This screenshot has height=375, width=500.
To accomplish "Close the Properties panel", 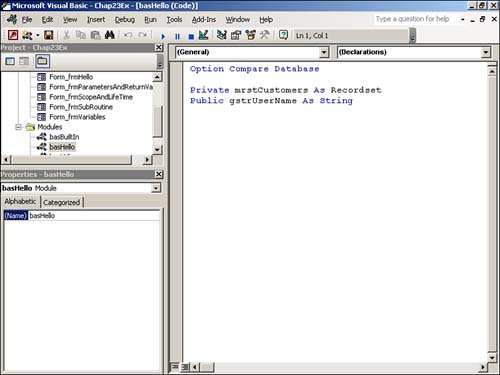I will pyautogui.click(x=159, y=174).
